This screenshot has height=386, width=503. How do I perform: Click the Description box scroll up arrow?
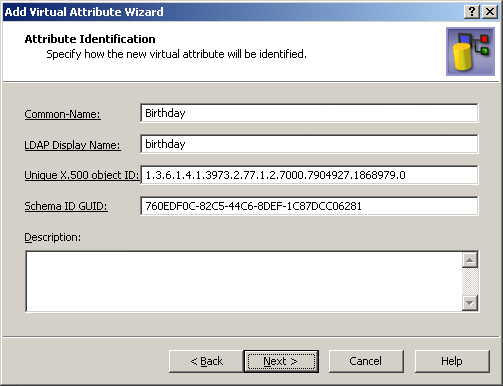[470, 260]
